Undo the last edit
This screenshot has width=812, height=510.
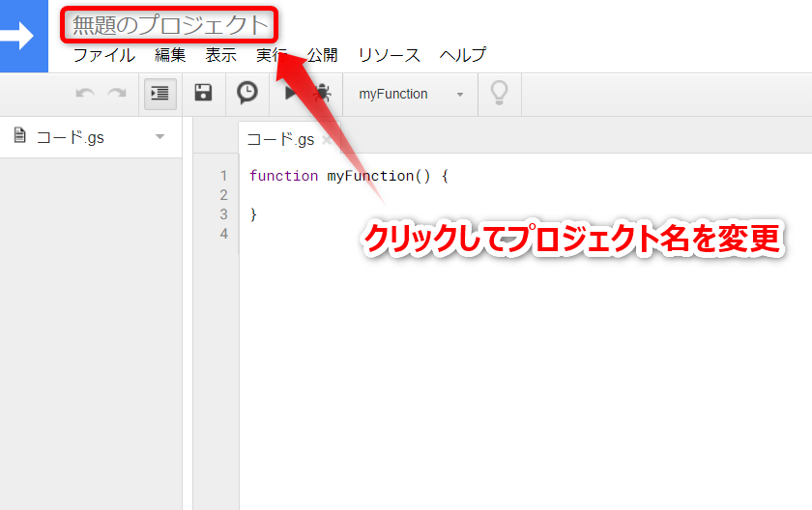(x=85, y=94)
